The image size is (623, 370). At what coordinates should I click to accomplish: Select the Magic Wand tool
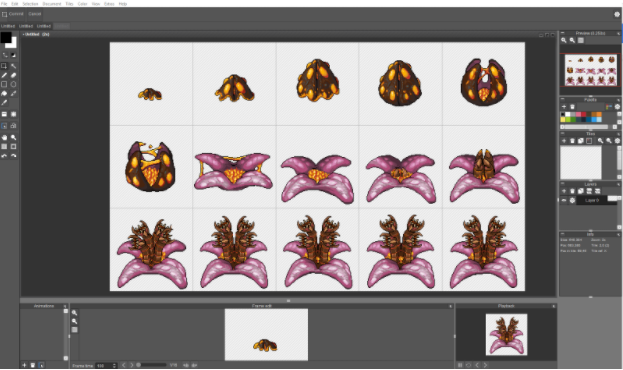pos(13,66)
